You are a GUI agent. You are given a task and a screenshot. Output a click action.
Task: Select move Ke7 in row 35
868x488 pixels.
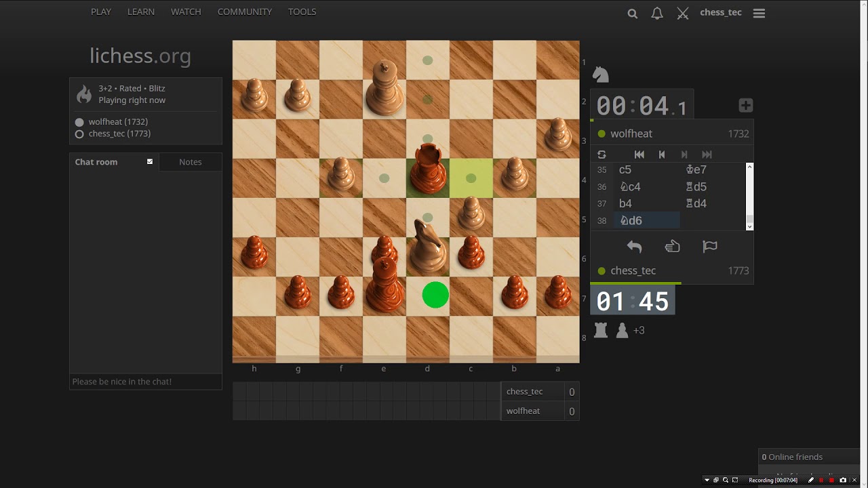[x=712, y=169]
